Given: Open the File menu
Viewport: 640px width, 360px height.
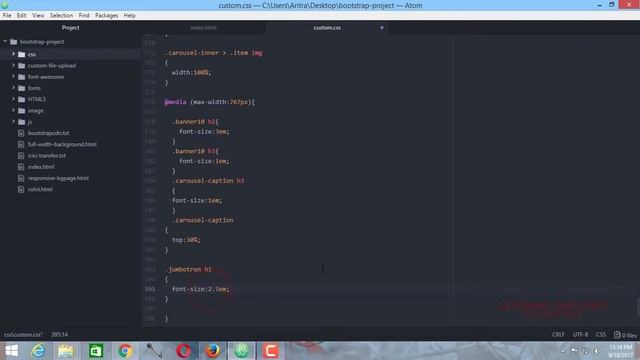Looking at the screenshot, I should tap(7, 16).
